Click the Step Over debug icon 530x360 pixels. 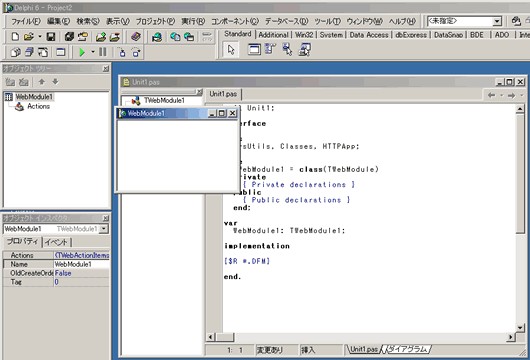pos(136,52)
